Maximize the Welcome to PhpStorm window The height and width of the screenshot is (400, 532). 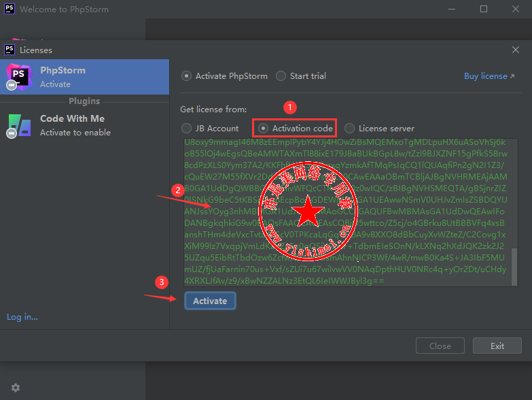tap(484, 9)
